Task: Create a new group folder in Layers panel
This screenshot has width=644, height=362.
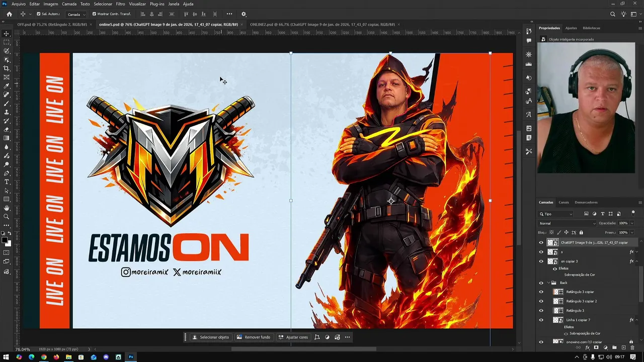Action: tap(614, 347)
